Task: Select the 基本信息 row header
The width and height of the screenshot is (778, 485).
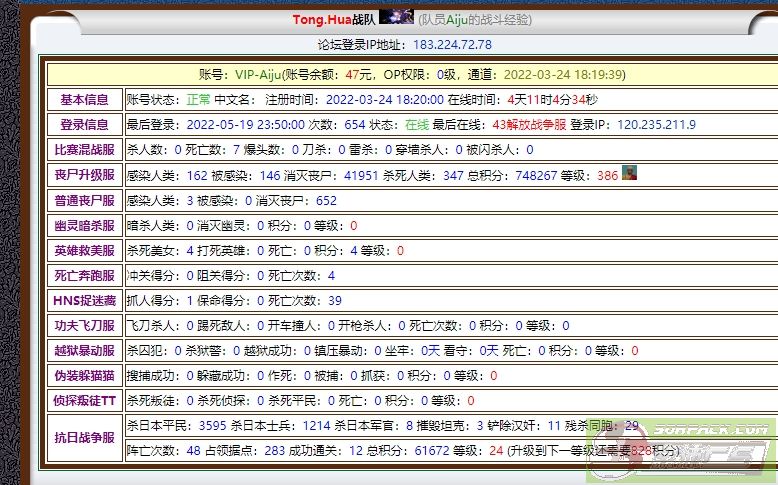Action: (x=84, y=100)
